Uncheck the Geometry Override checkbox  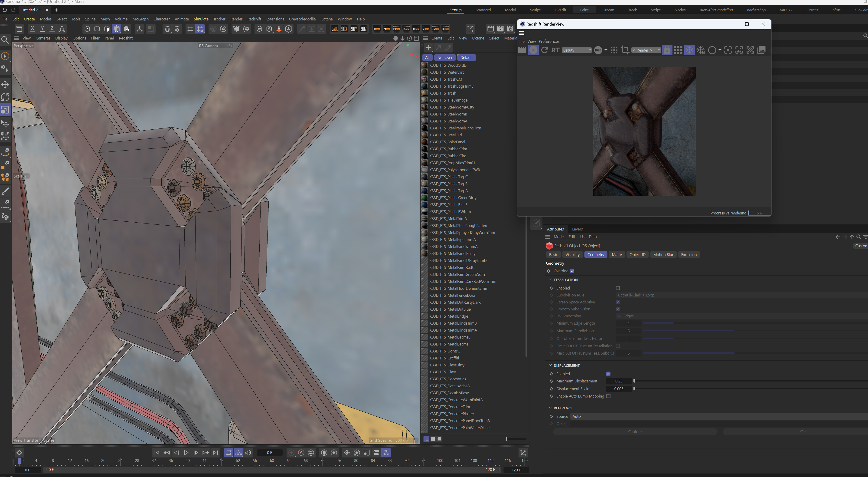[572, 271]
